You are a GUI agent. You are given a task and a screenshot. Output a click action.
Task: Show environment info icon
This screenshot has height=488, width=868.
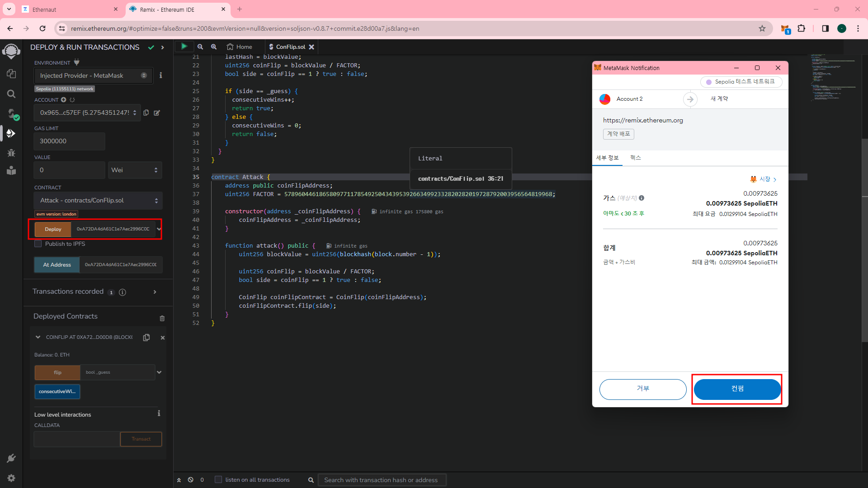[160, 75]
